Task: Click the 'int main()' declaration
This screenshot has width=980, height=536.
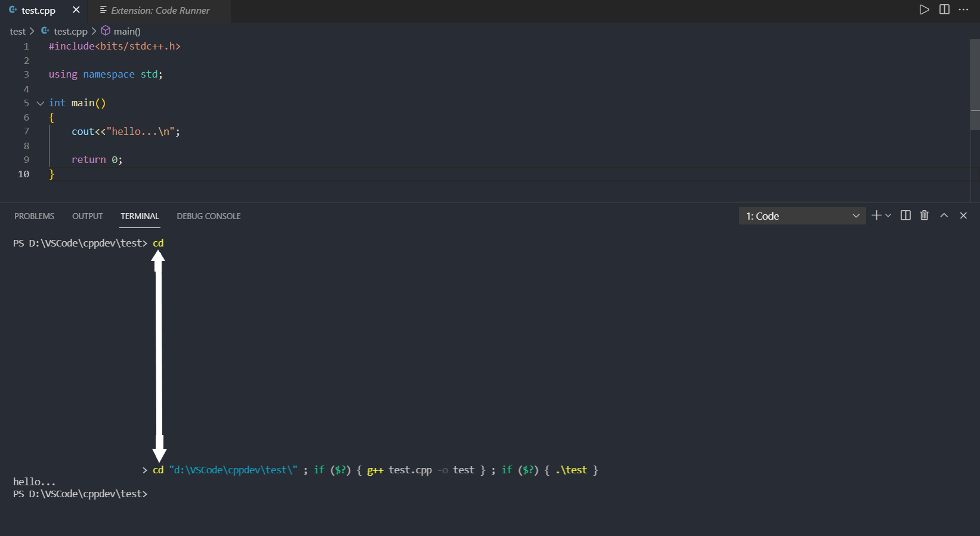Action: pyautogui.click(x=77, y=103)
